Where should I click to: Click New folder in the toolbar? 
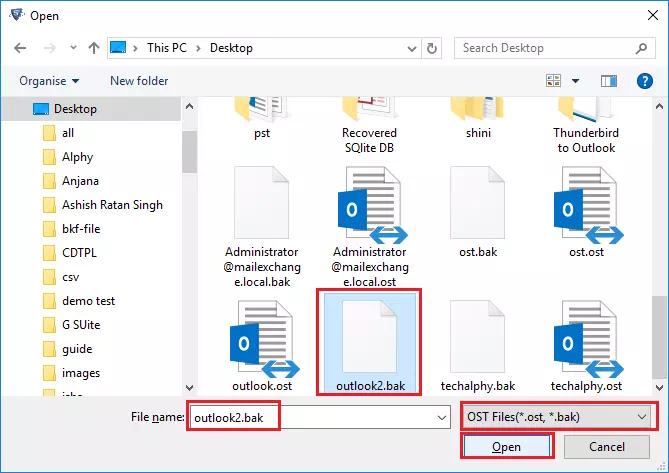tap(139, 81)
